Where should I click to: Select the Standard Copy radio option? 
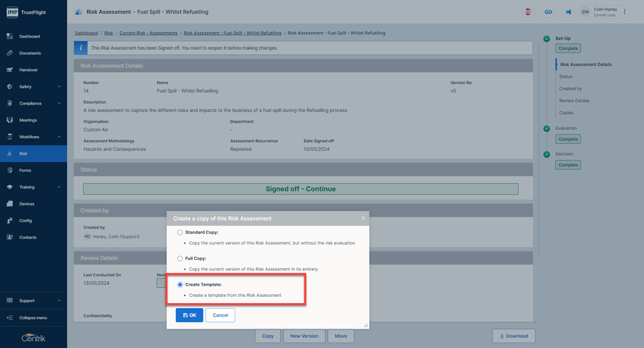tap(180, 233)
